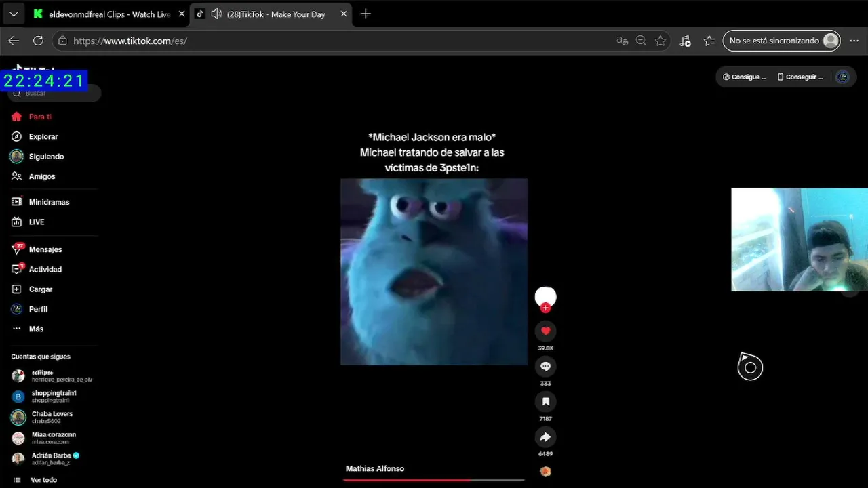Switch to the eldevonmdfreal Clips Kick tab
This screenshot has width=868, height=488.
pyautogui.click(x=109, y=14)
